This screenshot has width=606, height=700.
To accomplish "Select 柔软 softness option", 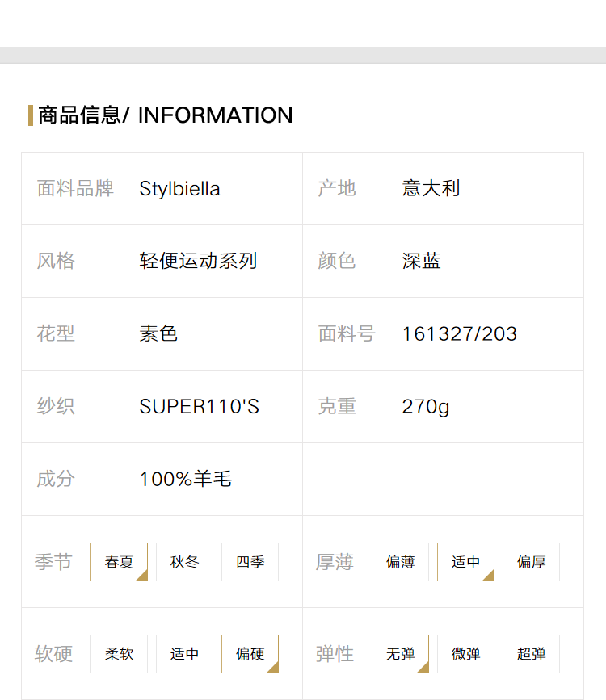I will (x=119, y=653).
